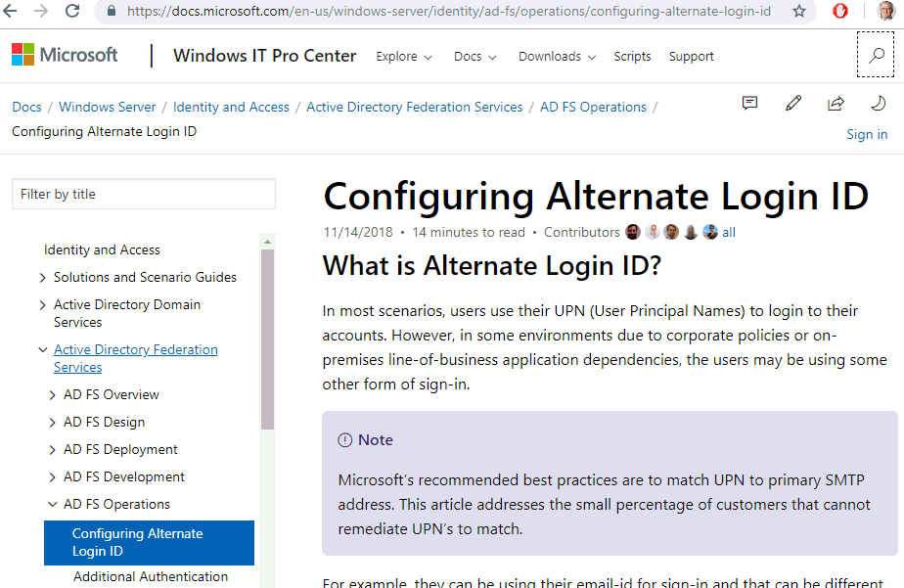Click the browser address bar URL
Viewport: 904px width, 588px height.
[448, 11]
